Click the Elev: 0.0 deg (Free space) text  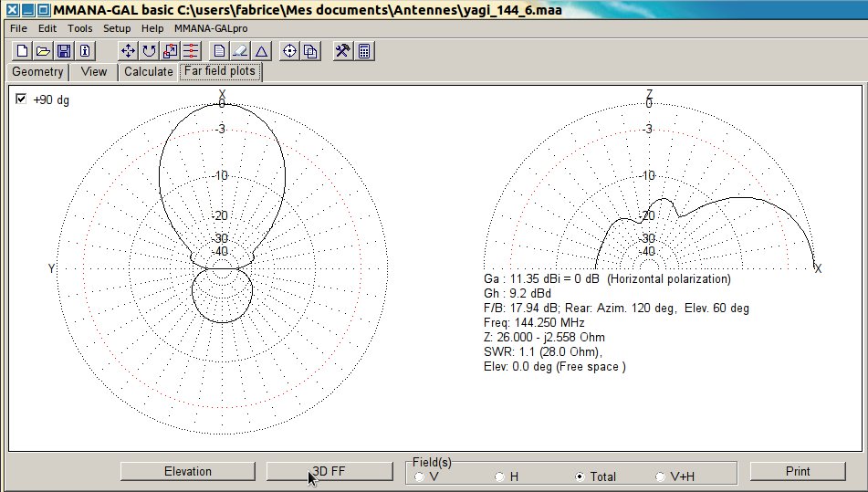coord(555,366)
